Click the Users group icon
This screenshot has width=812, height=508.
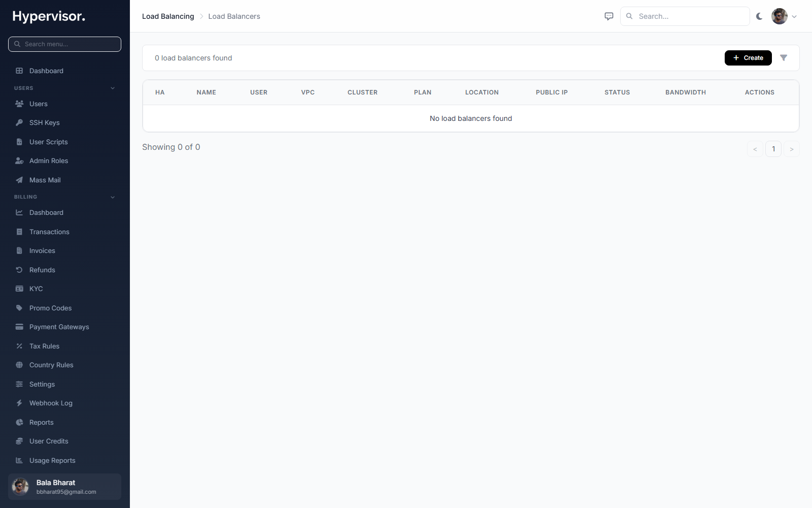(19, 104)
